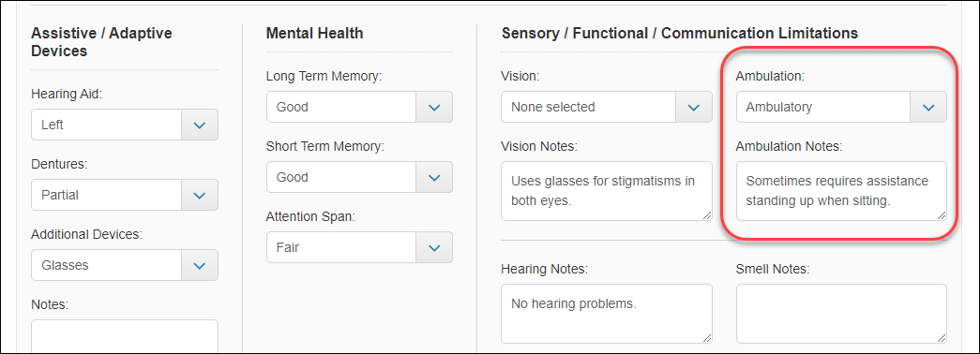This screenshot has height=354, width=980.
Task: Open the Vision dropdown arrow
Action: coord(694,107)
